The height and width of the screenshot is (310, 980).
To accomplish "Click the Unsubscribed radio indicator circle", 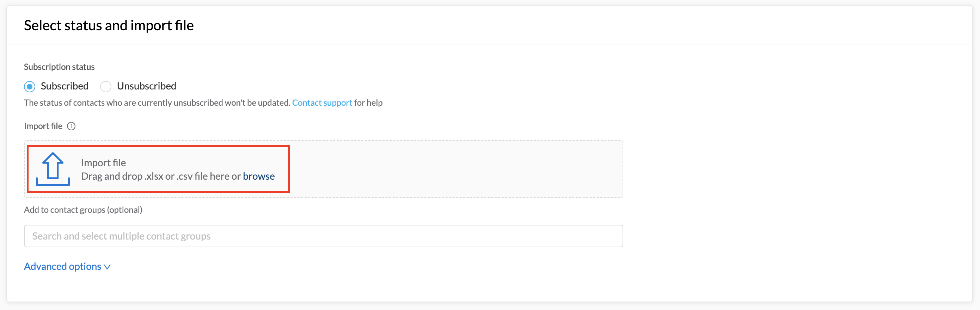I will click(x=105, y=86).
